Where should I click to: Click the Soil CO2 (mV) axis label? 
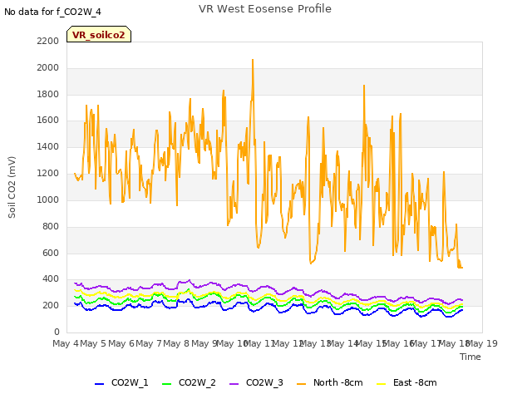(x=12, y=187)
